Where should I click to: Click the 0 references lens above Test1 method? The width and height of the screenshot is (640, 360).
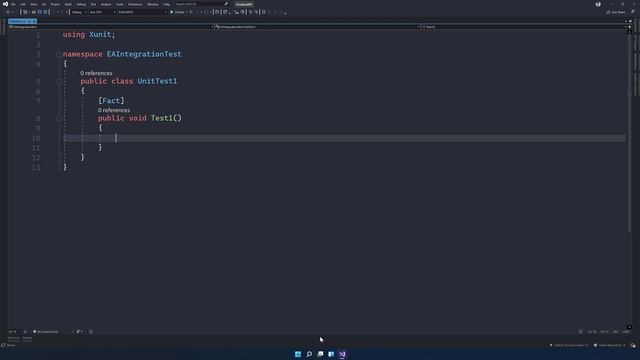[x=114, y=110]
